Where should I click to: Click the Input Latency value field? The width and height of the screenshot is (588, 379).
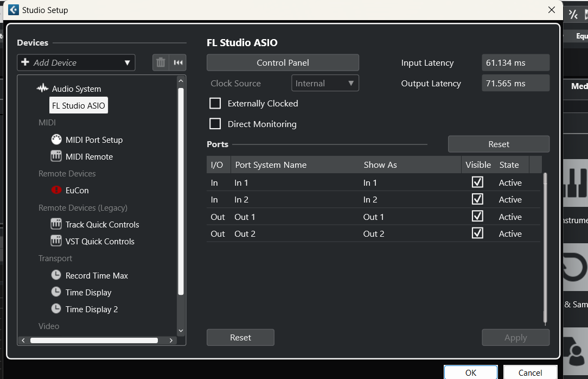pos(516,62)
